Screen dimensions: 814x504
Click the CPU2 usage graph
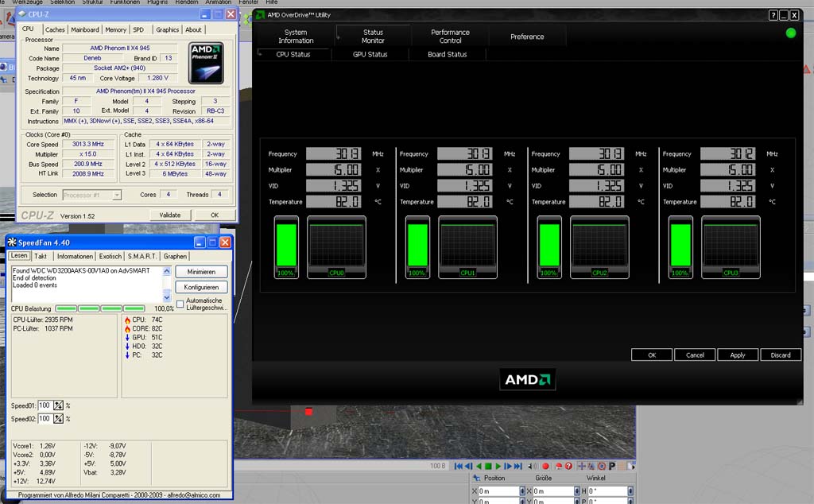click(x=599, y=247)
